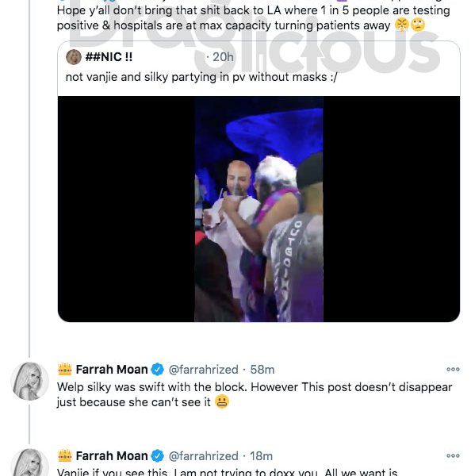Open the Farrah Moan name on the 58m tweet

111,370
